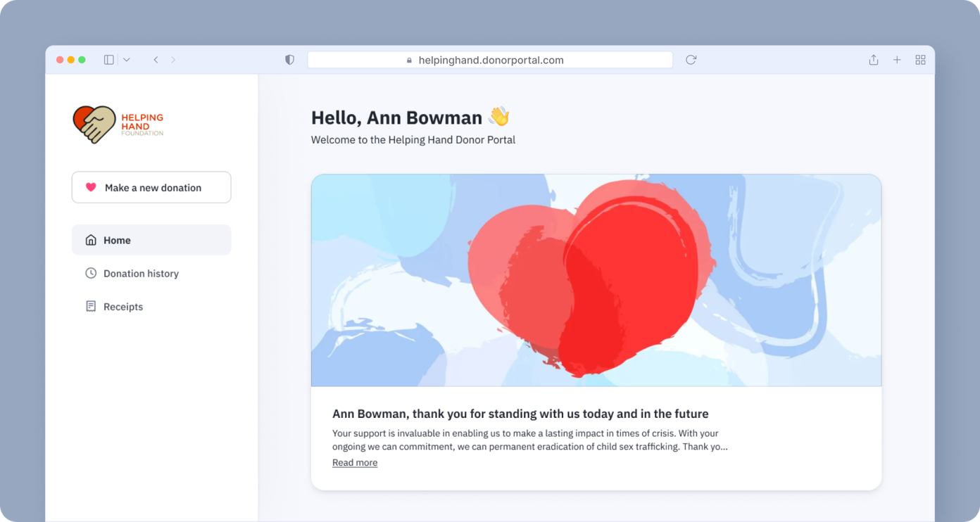Click the share icon in the browser toolbar
Image resolution: width=980 pixels, height=522 pixels.
[x=873, y=60]
